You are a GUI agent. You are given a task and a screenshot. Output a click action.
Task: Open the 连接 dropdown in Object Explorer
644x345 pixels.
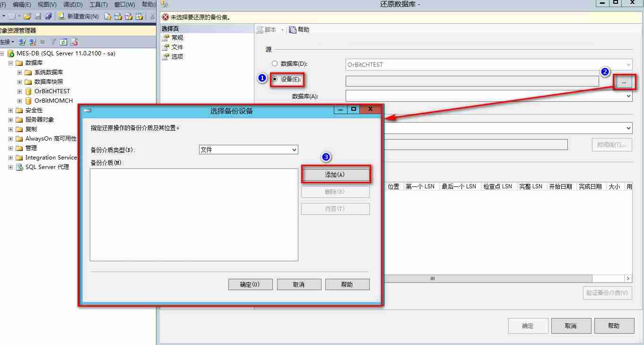8,42
